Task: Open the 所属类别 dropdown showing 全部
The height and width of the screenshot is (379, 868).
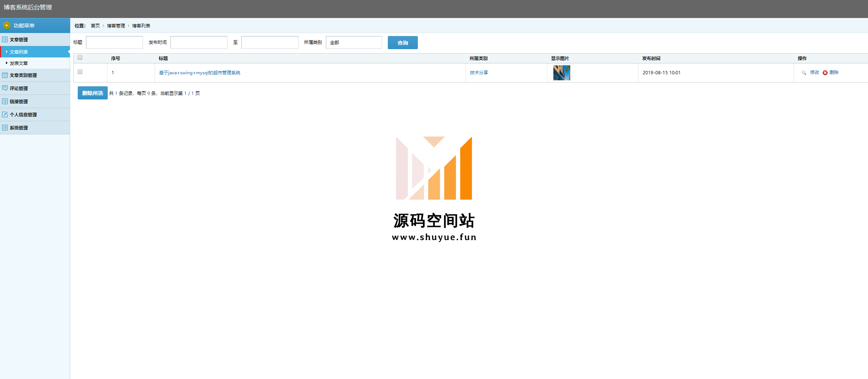Action: click(354, 42)
